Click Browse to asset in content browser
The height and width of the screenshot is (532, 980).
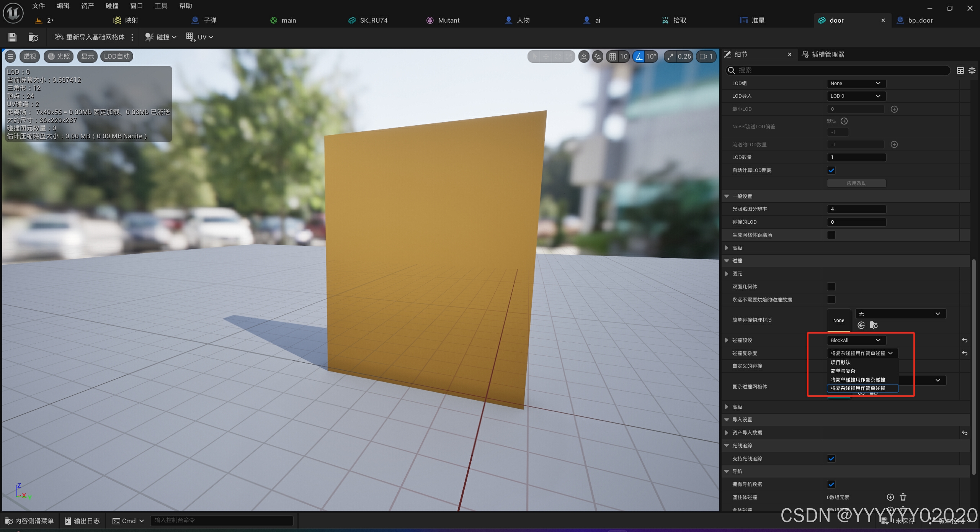coord(33,37)
